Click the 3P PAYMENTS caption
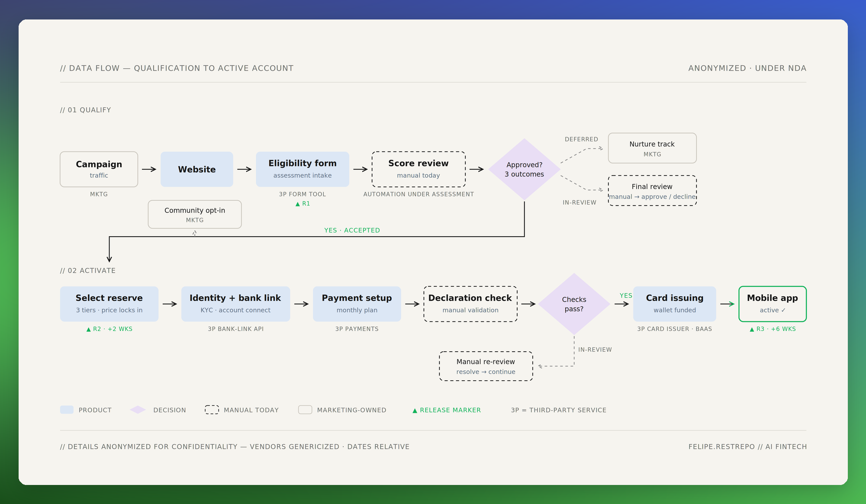Image resolution: width=866 pixels, height=504 pixels. (357, 329)
